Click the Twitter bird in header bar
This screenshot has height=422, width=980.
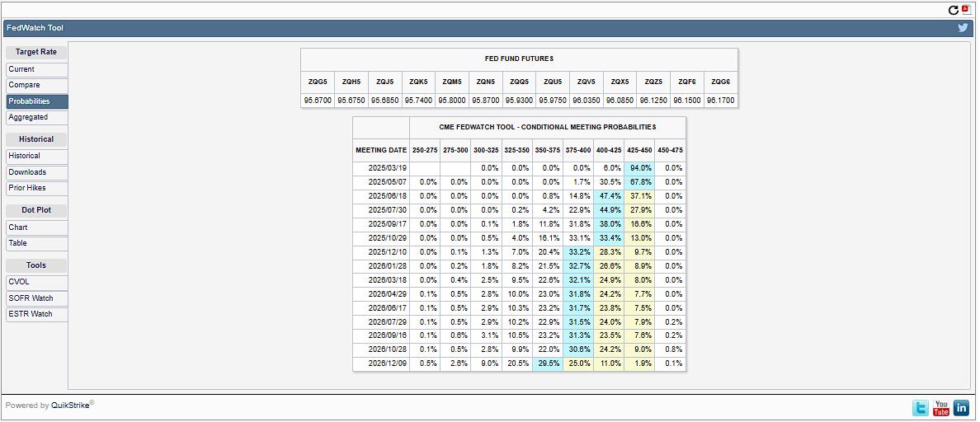click(x=964, y=27)
